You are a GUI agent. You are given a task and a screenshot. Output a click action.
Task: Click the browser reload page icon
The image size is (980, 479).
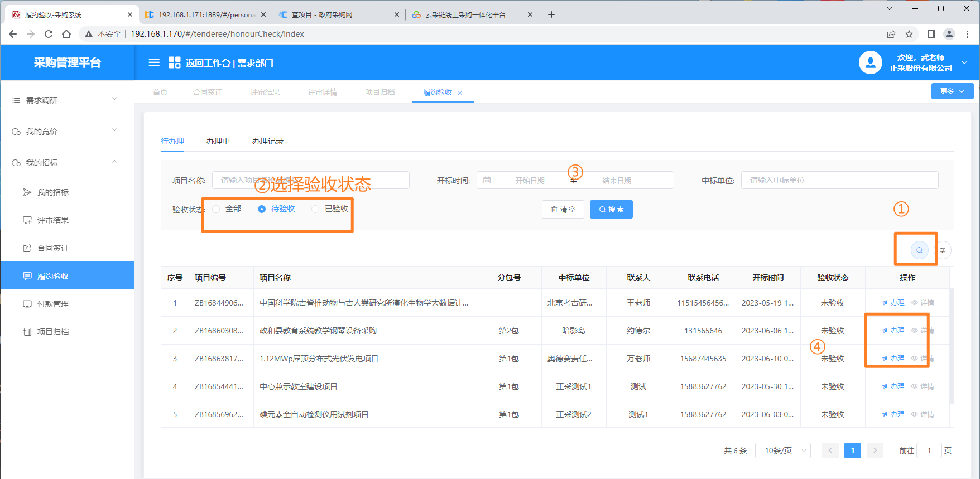pyautogui.click(x=49, y=34)
